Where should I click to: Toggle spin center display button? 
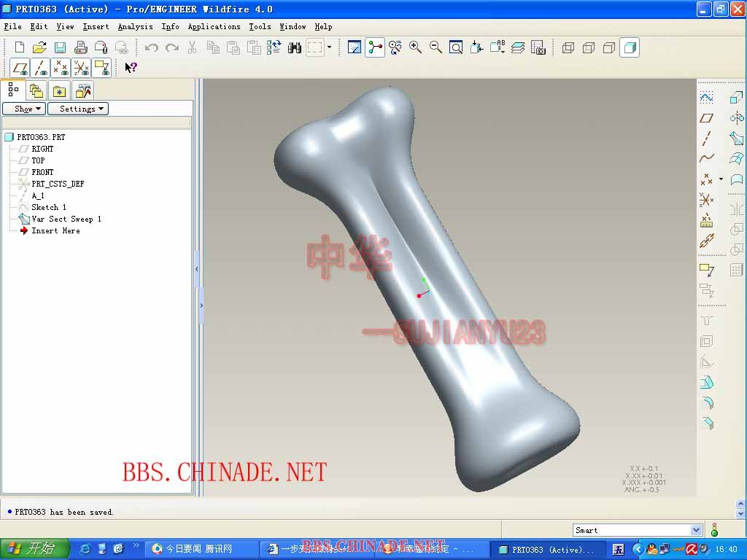[375, 47]
